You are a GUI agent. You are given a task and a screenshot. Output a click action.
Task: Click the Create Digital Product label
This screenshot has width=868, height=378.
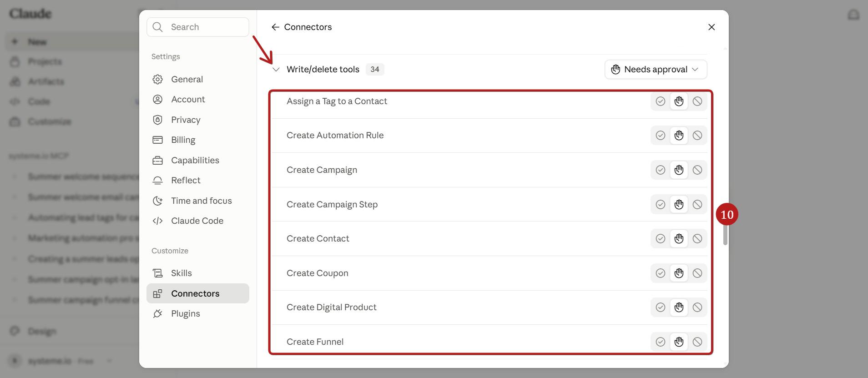332,307
